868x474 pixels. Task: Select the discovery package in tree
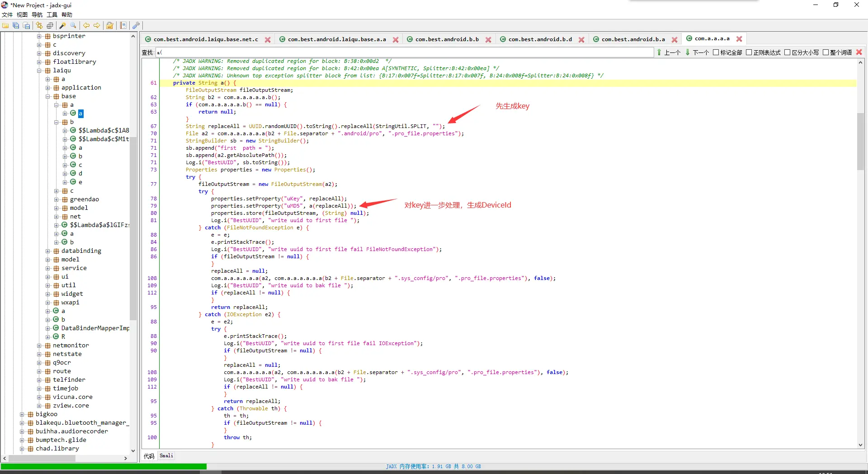(x=69, y=53)
